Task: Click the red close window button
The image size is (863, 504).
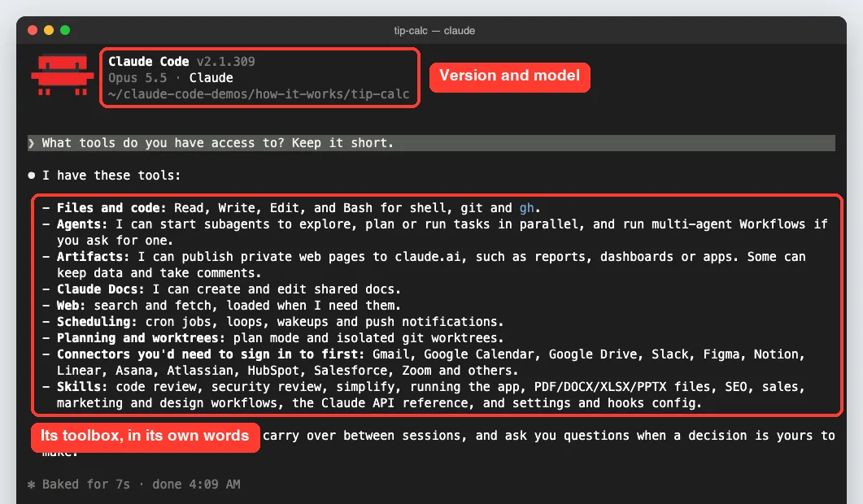Action: (33, 30)
